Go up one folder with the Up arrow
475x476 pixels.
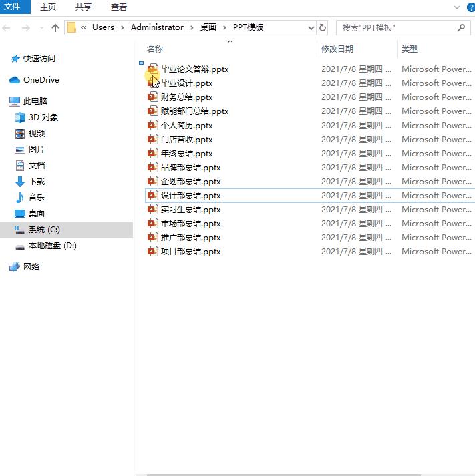(55, 28)
